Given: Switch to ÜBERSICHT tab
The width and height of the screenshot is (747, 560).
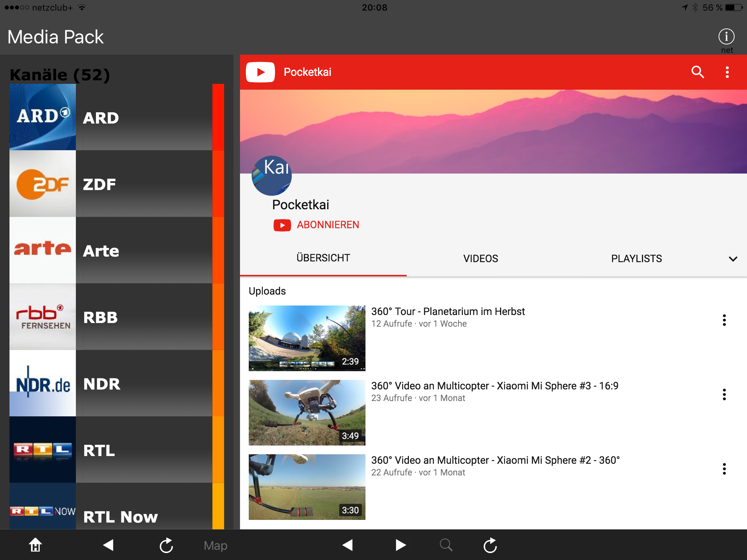Looking at the screenshot, I should [x=323, y=258].
